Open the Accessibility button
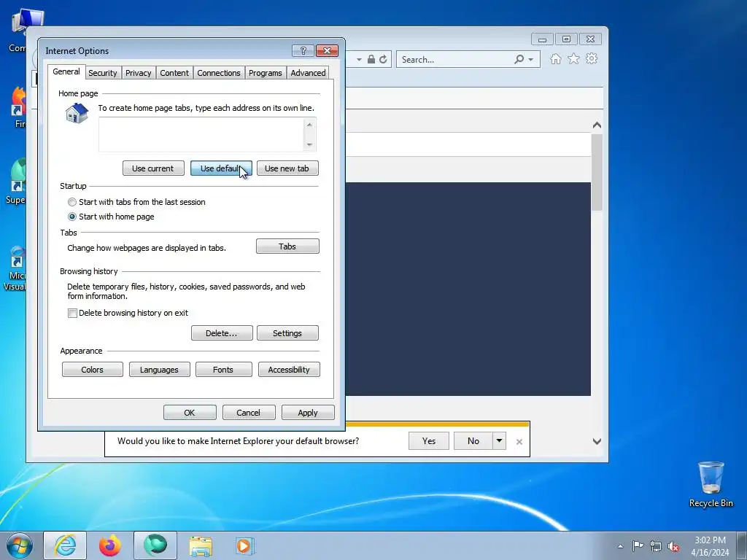747x560 pixels. pos(289,370)
